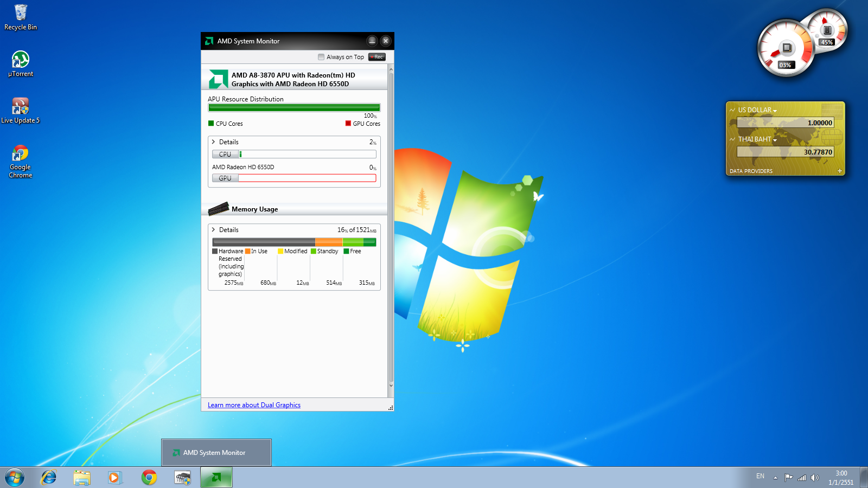Click the dark green Free legend square
The height and width of the screenshot is (488, 868).
point(346,251)
